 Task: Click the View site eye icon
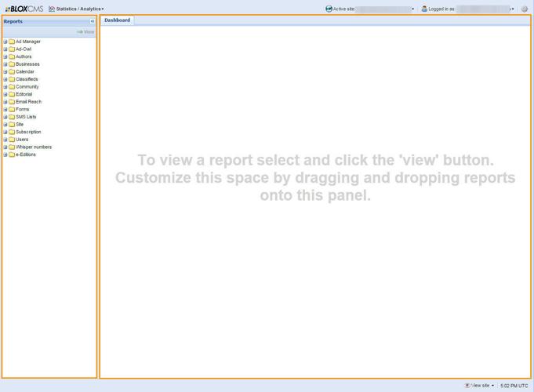pyautogui.click(x=467, y=386)
